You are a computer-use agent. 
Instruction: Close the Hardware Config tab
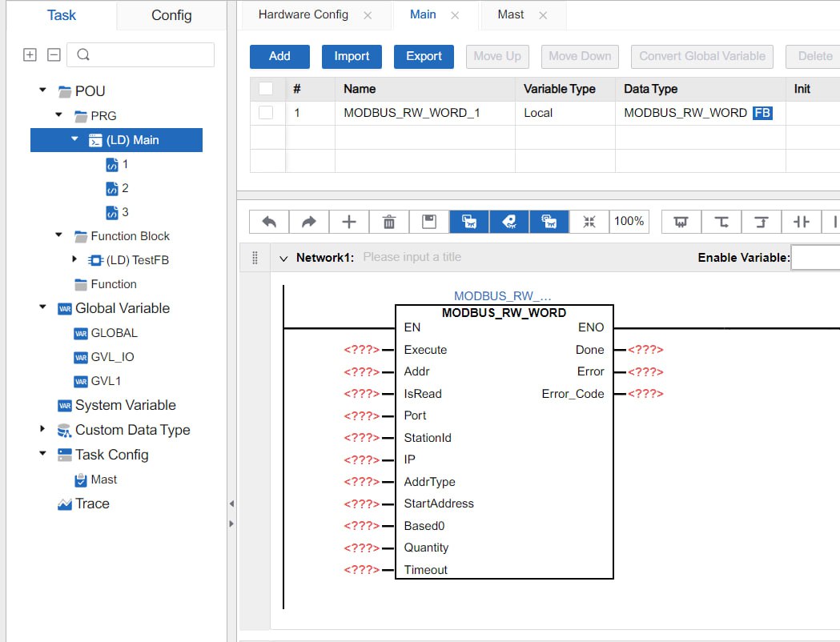pos(368,15)
